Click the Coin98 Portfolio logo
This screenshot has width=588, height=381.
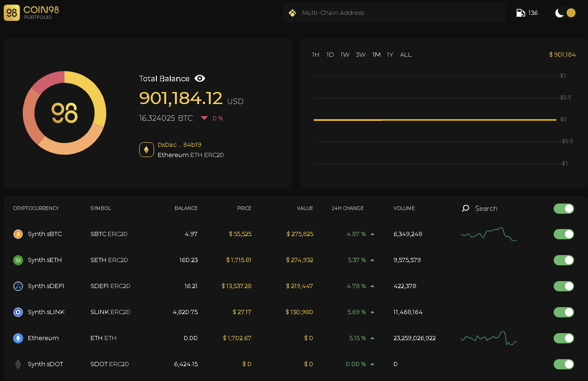[x=32, y=13]
